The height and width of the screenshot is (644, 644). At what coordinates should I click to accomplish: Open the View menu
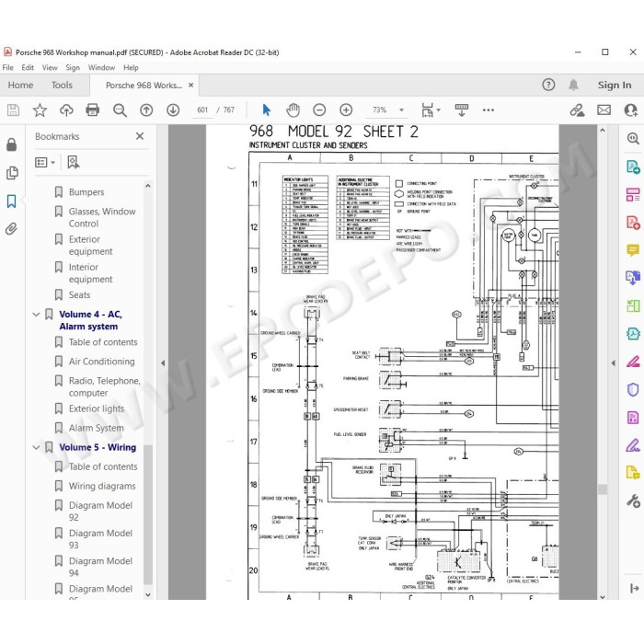click(x=50, y=68)
